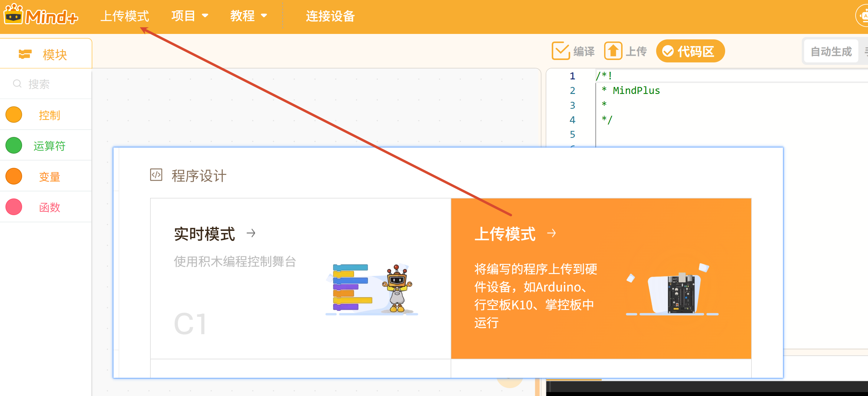Choose the orange 上传模式 card

tap(601, 278)
